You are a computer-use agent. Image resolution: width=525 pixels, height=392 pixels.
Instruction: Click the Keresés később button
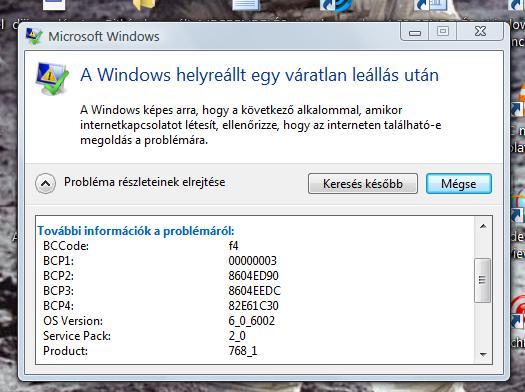click(363, 183)
